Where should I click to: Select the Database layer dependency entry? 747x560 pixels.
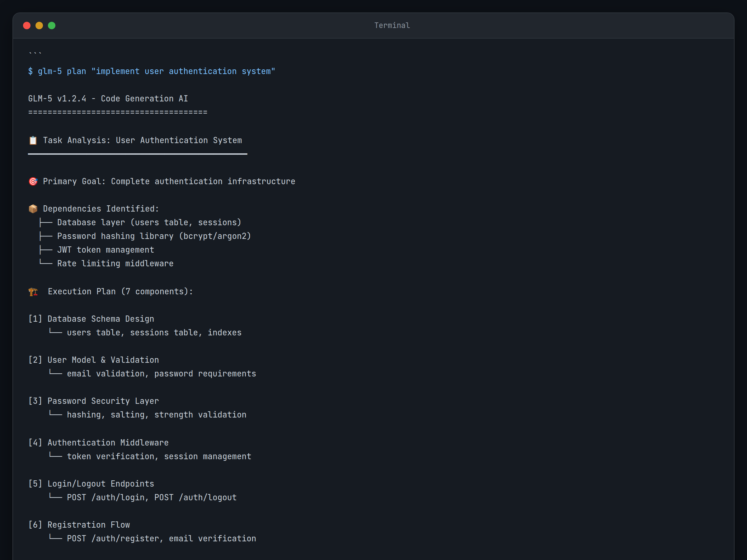coord(149,222)
